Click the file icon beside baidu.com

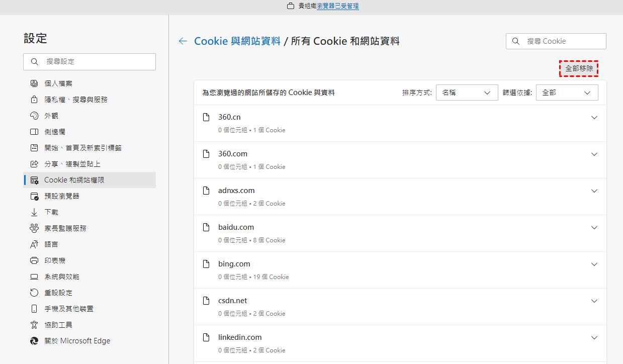pos(206,227)
